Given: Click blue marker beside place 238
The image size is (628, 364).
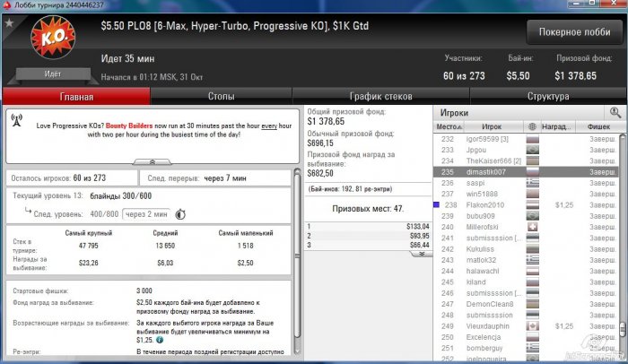Looking at the screenshot, I should click(437, 204).
